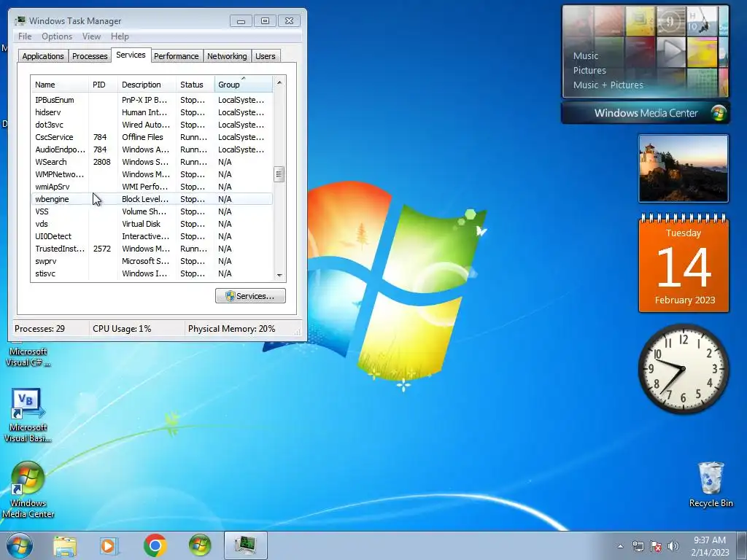This screenshot has width=747, height=560.
Task: Select the CscService row
Action: tap(152, 137)
